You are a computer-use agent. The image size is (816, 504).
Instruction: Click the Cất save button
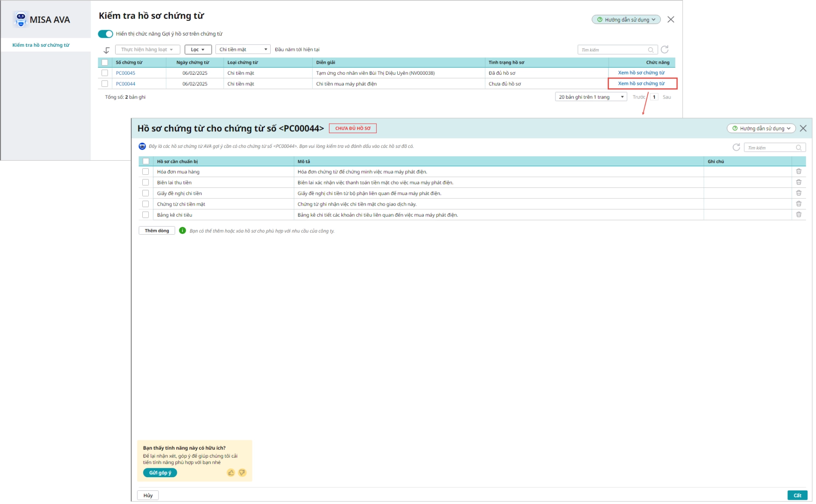(797, 496)
